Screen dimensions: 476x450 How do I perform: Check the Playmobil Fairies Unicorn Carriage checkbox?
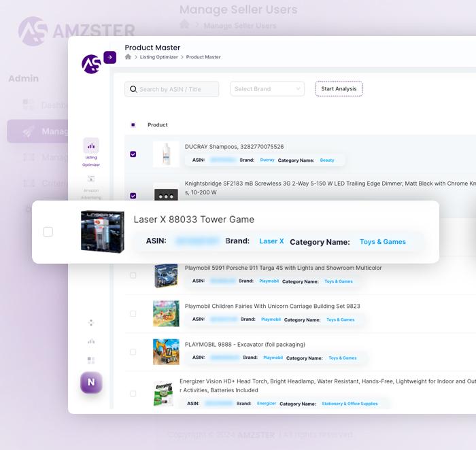pyautogui.click(x=133, y=313)
